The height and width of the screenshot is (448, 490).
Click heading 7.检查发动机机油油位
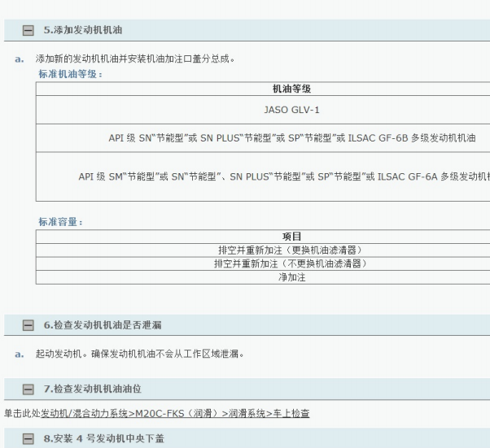pos(93,389)
